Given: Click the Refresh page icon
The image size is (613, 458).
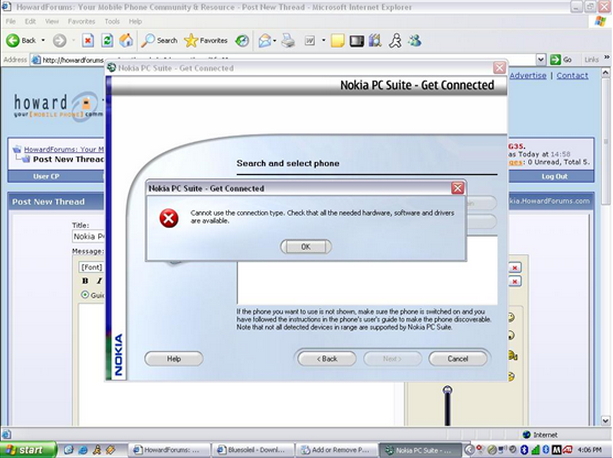Looking at the screenshot, I should [x=107, y=40].
